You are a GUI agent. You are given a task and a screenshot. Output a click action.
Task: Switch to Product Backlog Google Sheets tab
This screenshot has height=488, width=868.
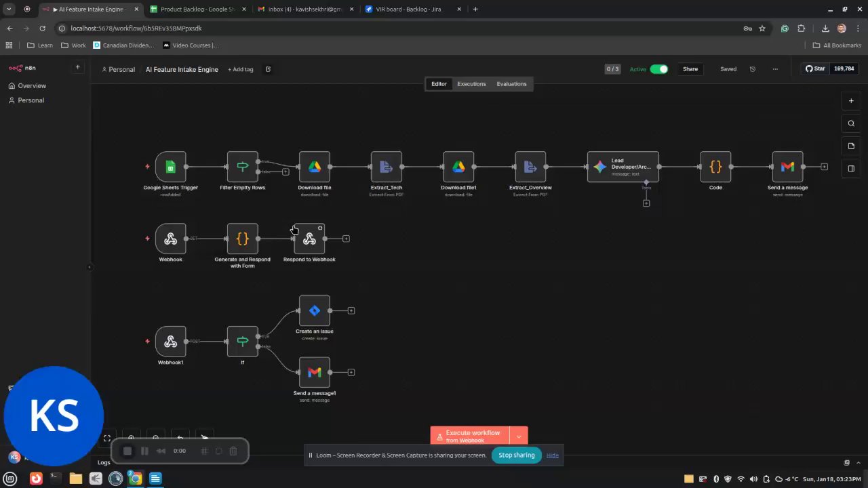click(198, 9)
